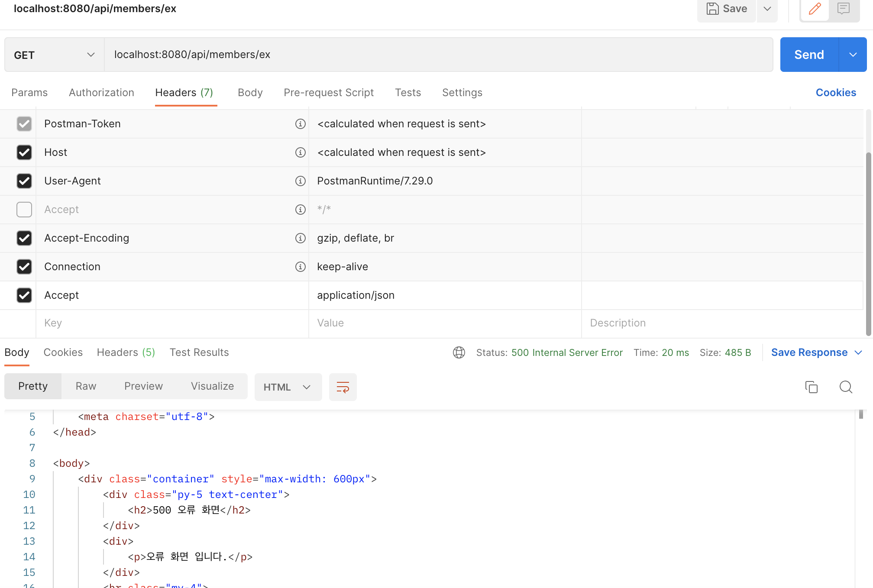The image size is (873, 588).
Task: Enable the unchecked Accept header with the */* value
Action: tap(24, 210)
